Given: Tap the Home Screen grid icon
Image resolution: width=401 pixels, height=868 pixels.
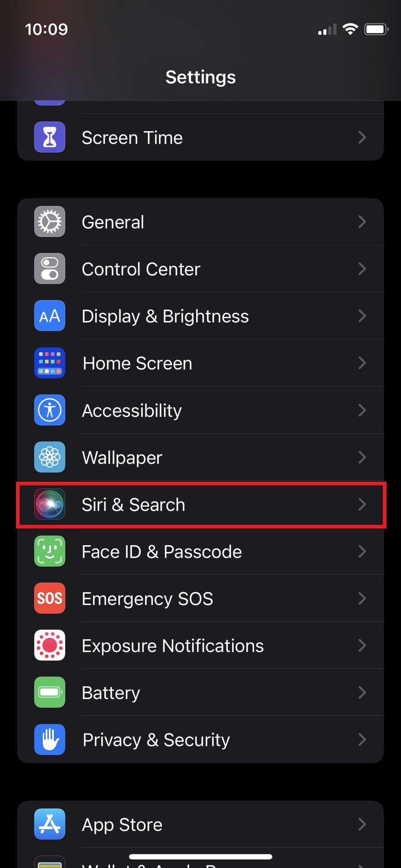Looking at the screenshot, I should click(50, 363).
